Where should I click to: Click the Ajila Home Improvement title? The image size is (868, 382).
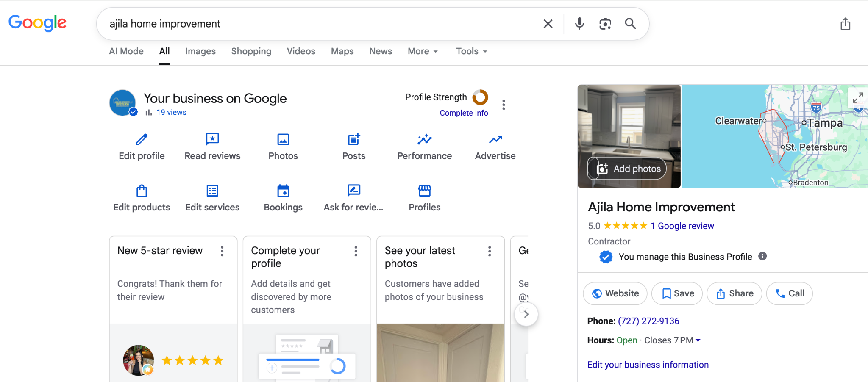(661, 207)
